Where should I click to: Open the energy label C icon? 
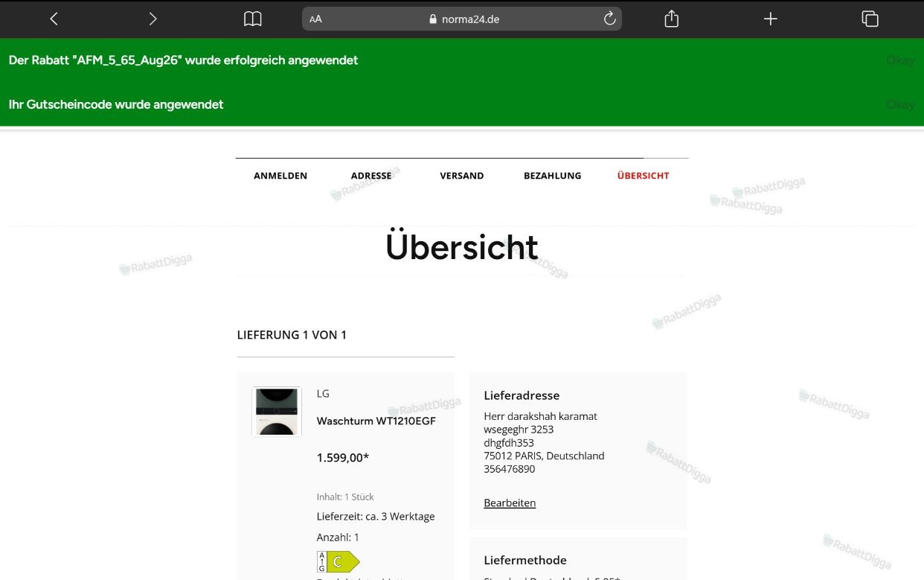(339, 562)
